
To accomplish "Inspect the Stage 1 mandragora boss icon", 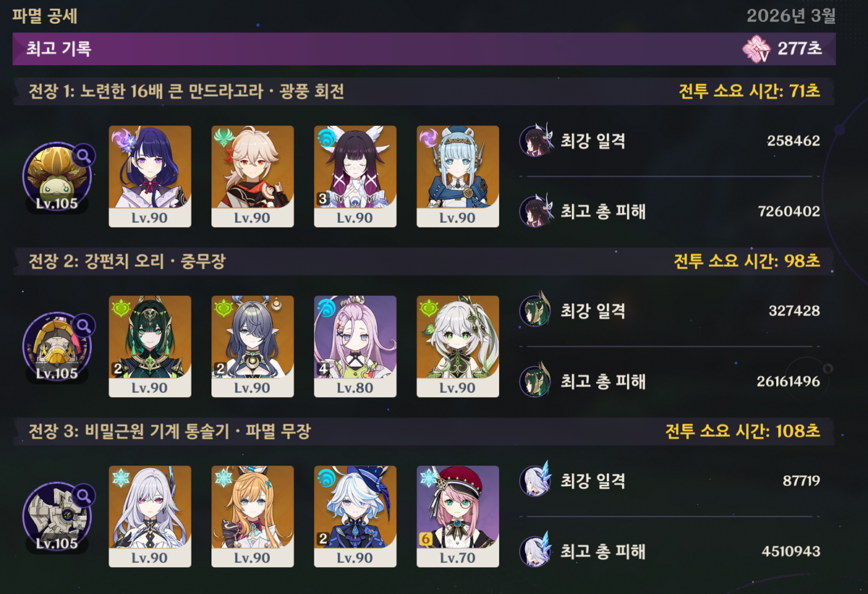I will click(56, 177).
